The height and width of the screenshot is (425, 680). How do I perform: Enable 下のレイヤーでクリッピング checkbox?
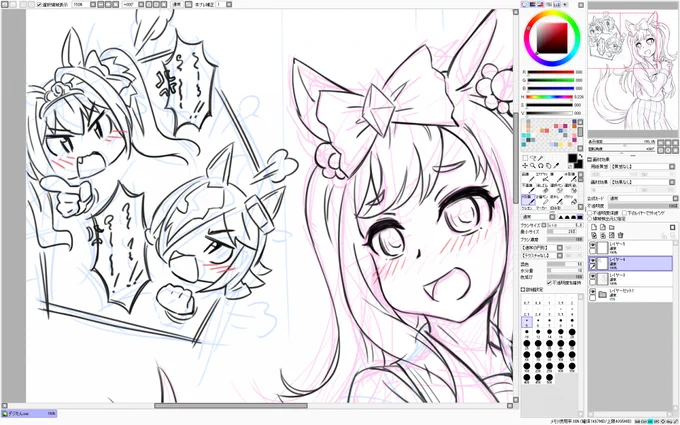624,213
